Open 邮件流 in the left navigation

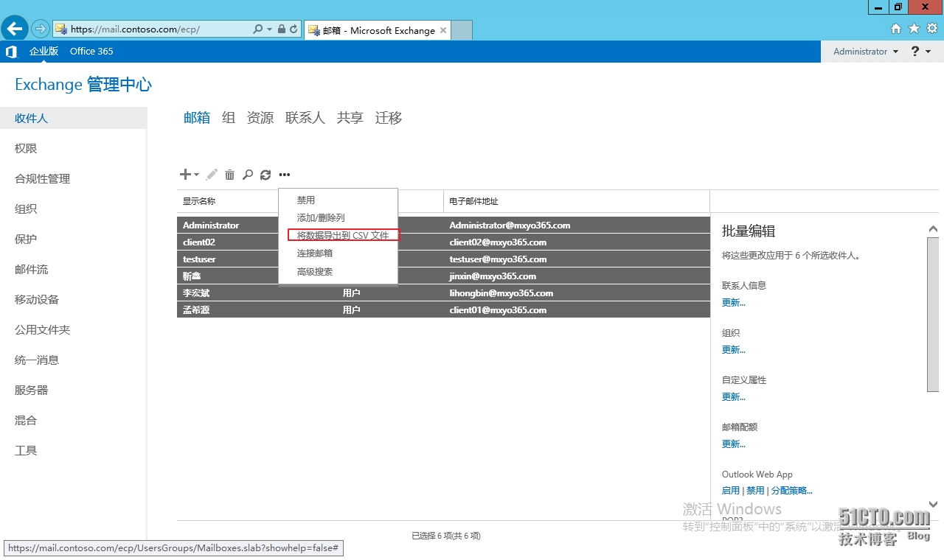coord(32,270)
